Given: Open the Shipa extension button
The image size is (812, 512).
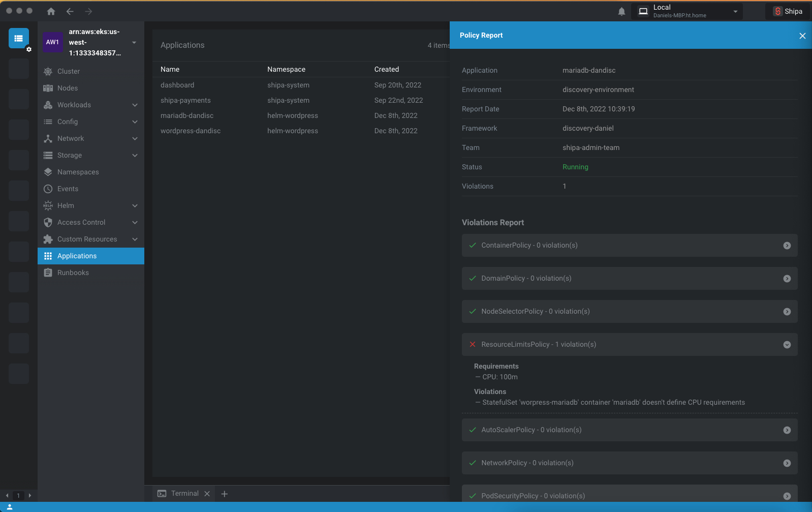Looking at the screenshot, I should pyautogui.click(x=788, y=11).
